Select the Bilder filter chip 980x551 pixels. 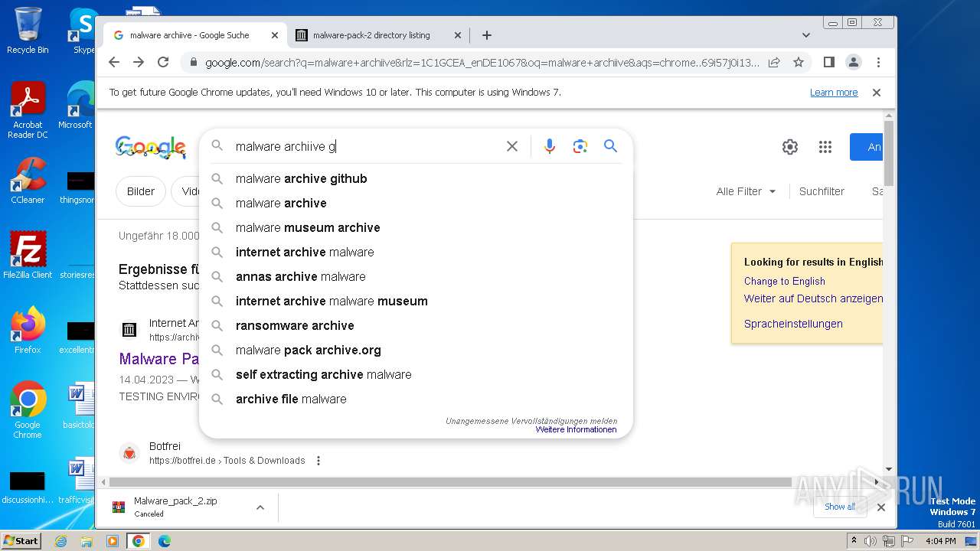click(141, 191)
